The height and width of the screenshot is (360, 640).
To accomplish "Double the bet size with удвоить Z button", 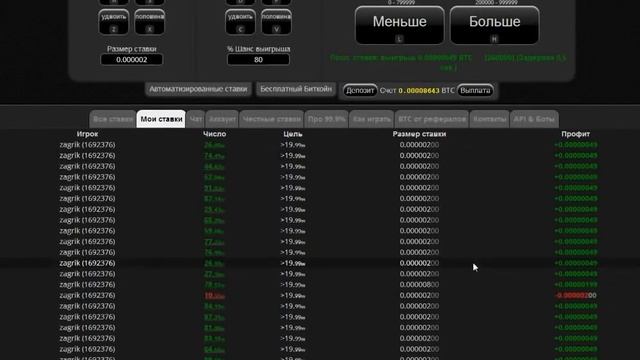I will pyautogui.click(x=114, y=22).
